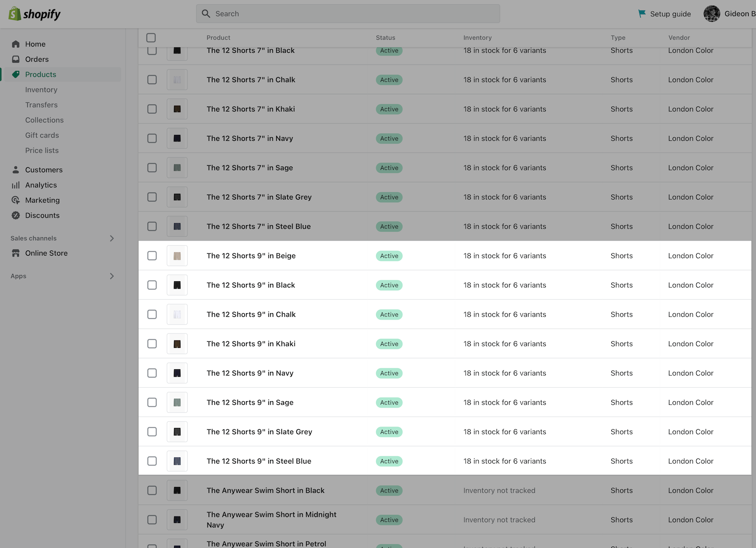The width and height of the screenshot is (756, 548).
Task: Click the Shopify logo icon
Action: tap(15, 14)
